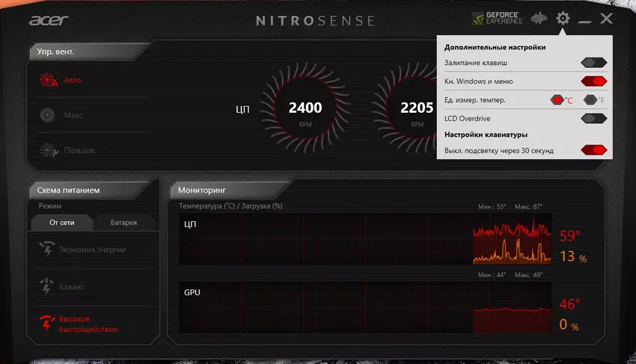Image resolution: width=636 pixels, height=364 pixels.
Task: Click the sound waveform icon
Action: (x=539, y=19)
